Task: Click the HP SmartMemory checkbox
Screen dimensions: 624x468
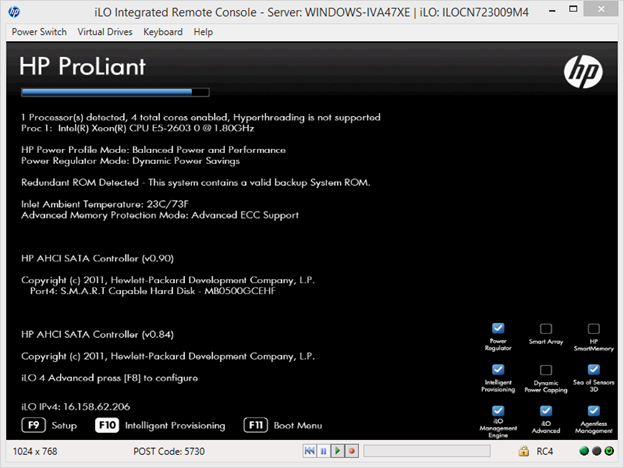Action: pyautogui.click(x=593, y=328)
